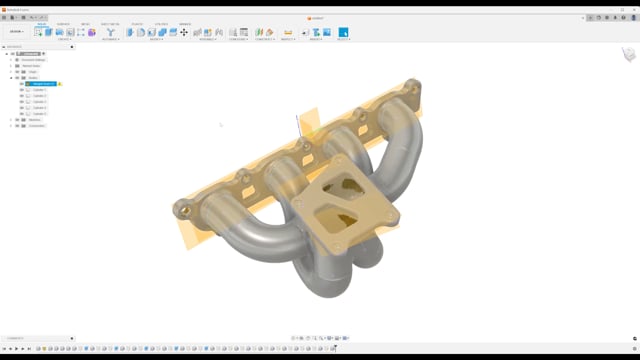Select the Offset Face tool
Screen dimensions: 640x360
[x=173, y=32]
